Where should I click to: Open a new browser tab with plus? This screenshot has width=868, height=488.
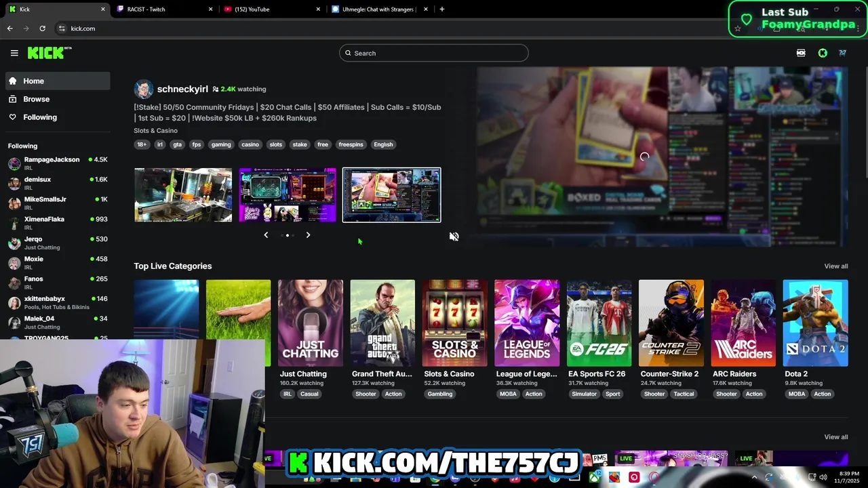[x=441, y=9]
